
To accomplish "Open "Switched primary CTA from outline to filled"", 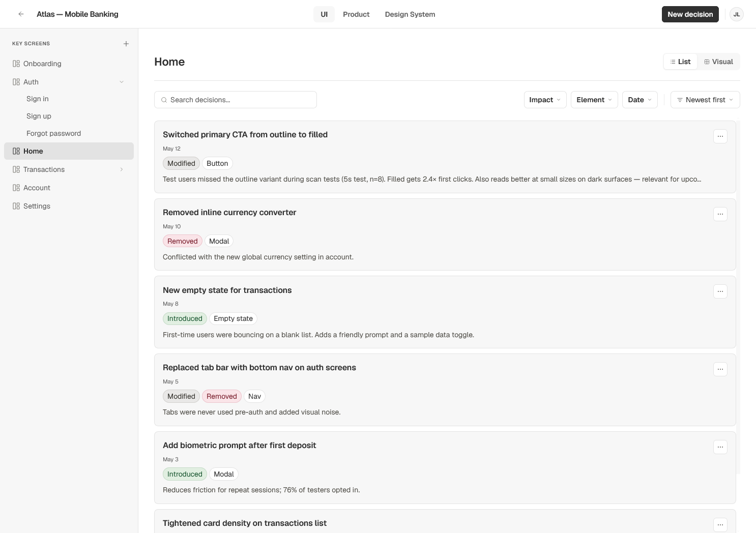I will (245, 134).
